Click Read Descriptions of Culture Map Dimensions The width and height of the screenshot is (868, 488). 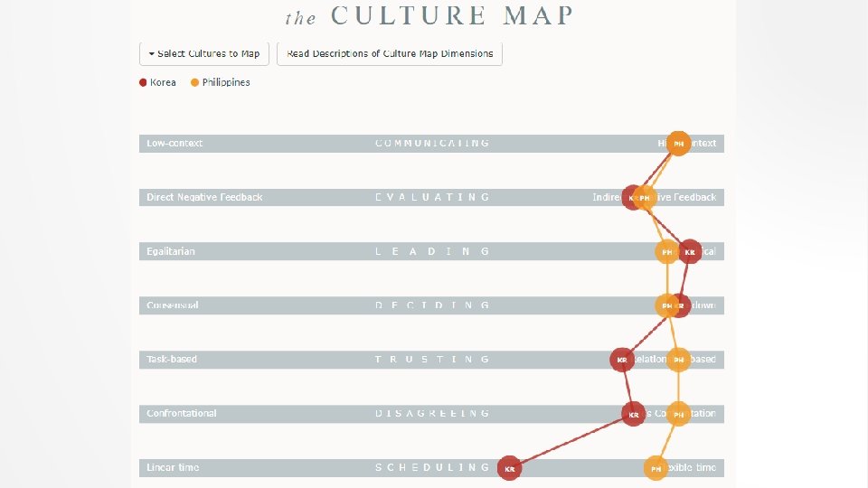coord(390,53)
